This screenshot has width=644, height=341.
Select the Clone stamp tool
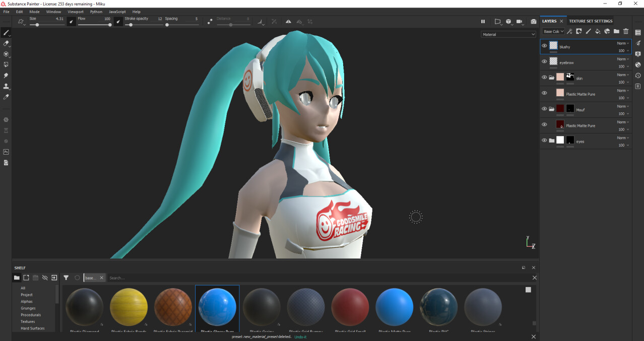[x=6, y=86]
